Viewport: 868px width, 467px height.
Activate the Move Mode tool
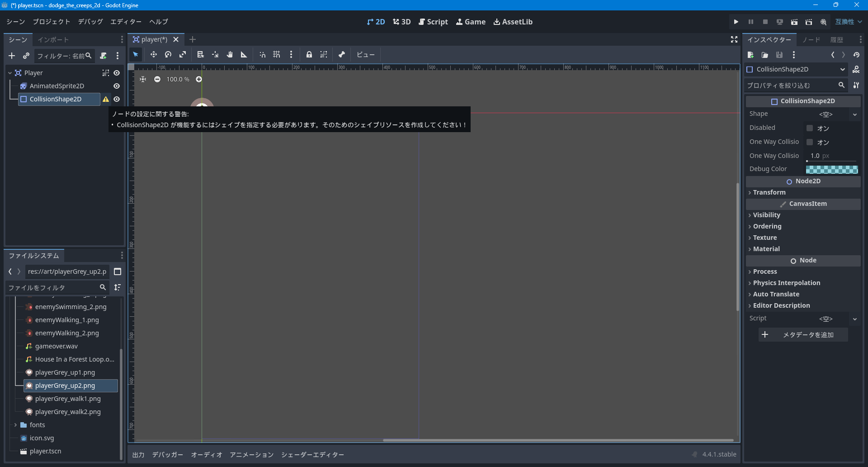pyautogui.click(x=154, y=55)
